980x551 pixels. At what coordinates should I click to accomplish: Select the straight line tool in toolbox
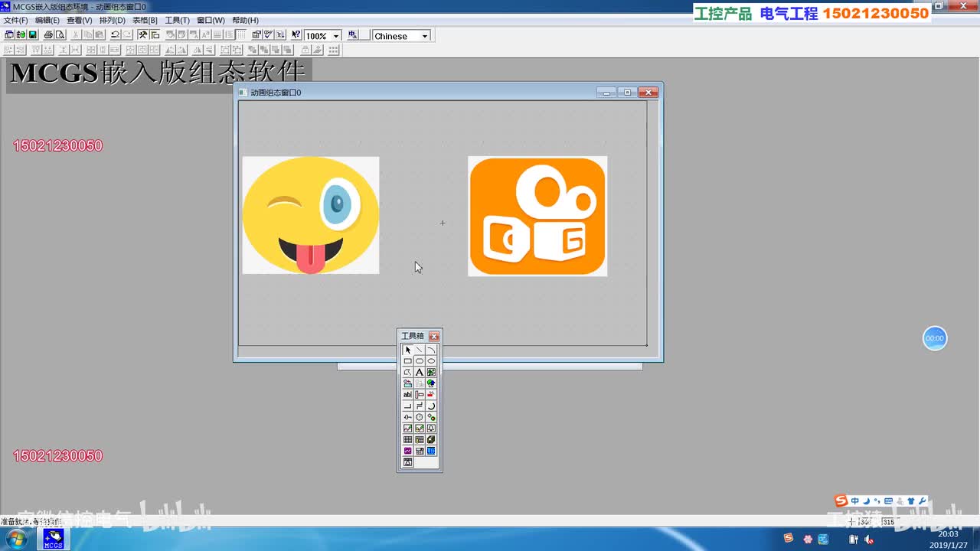pyautogui.click(x=420, y=350)
